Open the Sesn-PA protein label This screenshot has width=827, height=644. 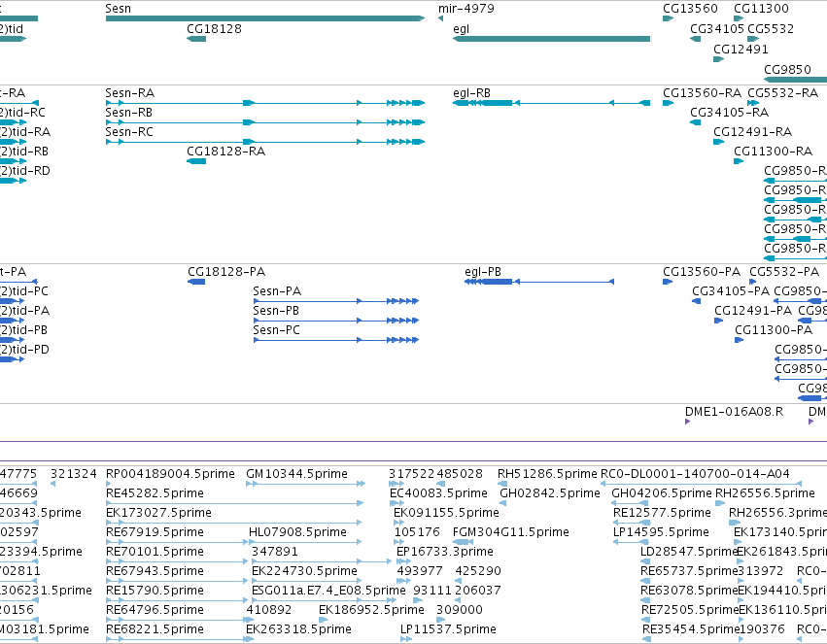tap(277, 291)
